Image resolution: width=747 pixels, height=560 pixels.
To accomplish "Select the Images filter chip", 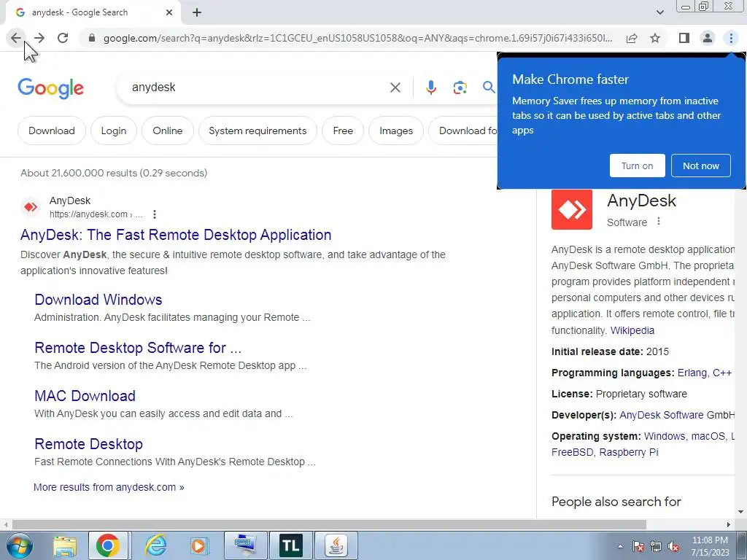I will click(x=396, y=131).
